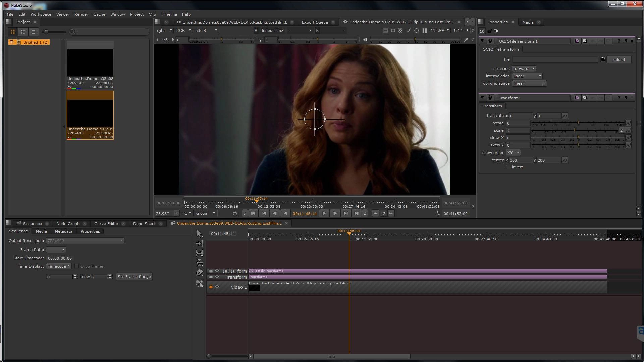Adjust the viewer gain slider
The image size is (644, 362).
(221, 40)
